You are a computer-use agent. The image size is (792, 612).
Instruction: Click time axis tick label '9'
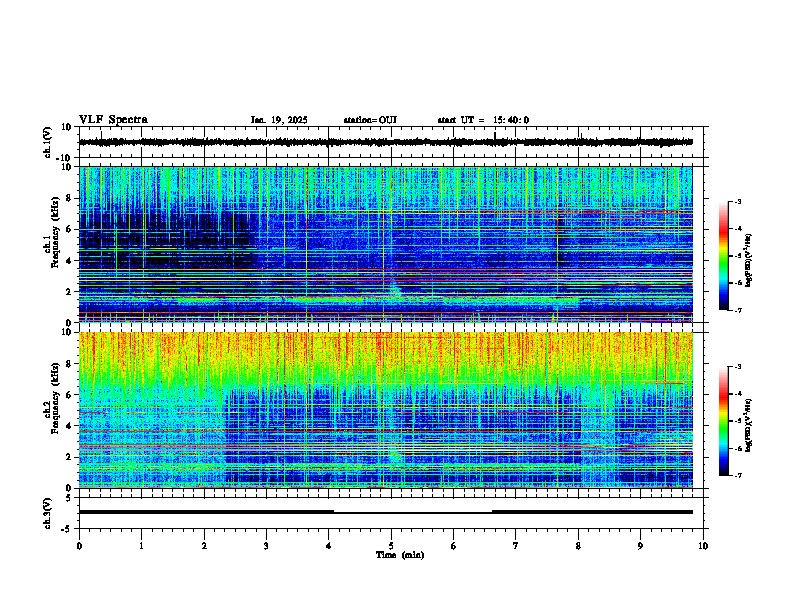[x=640, y=546]
